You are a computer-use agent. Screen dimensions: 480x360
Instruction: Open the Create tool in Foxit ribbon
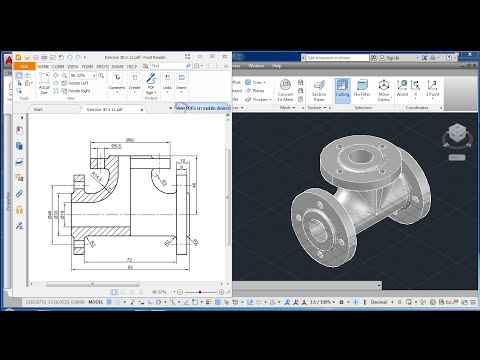click(x=135, y=82)
